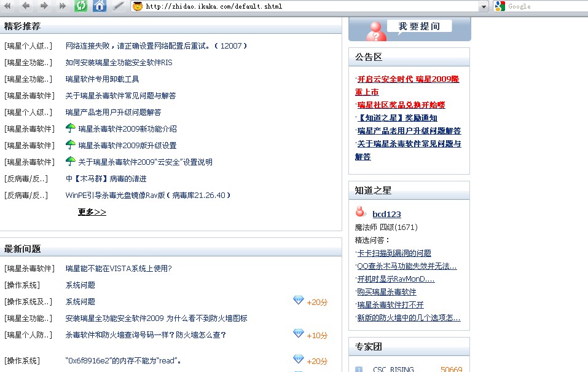Go forward with the right arrow icon

(44, 6)
